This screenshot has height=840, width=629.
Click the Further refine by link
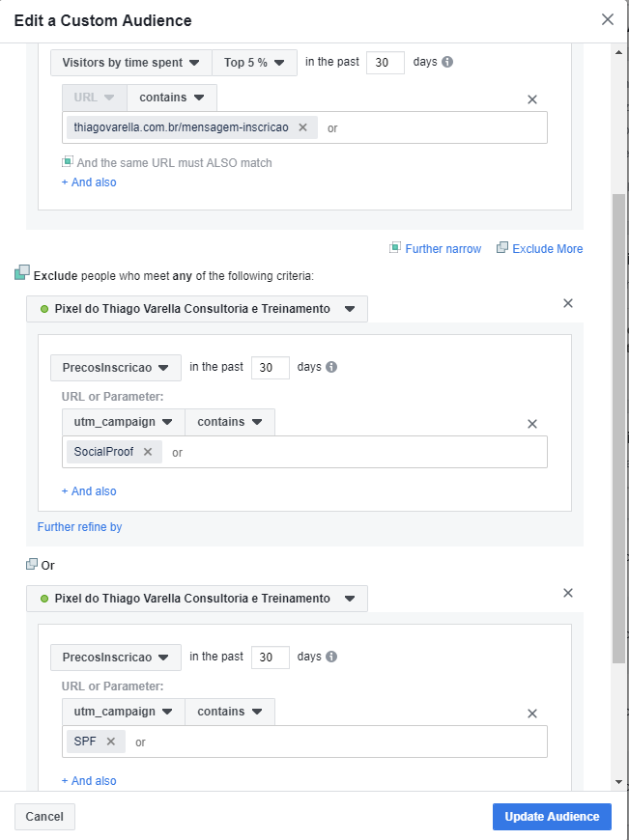(79, 527)
